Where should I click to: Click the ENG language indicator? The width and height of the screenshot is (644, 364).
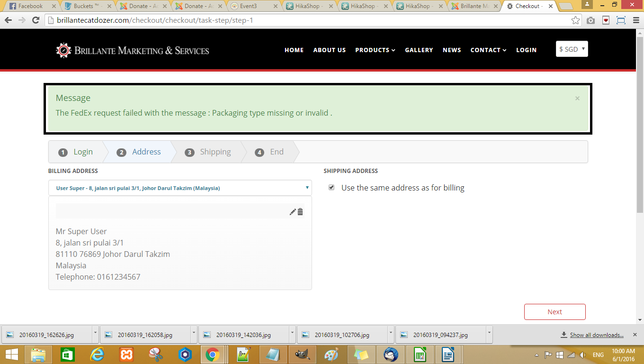pos(598,355)
